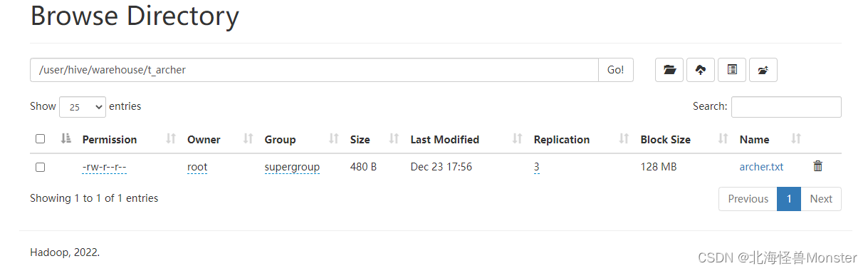Click the Search text box
This screenshot has height=271, width=868.
[x=786, y=107]
